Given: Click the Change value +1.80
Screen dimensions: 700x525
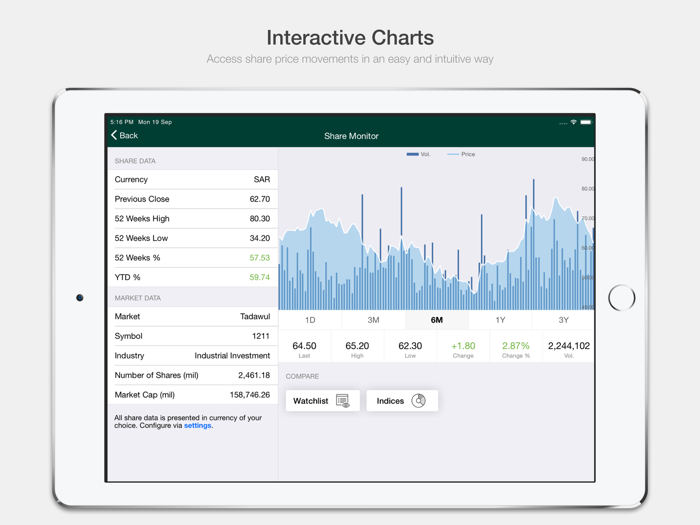Looking at the screenshot, I should pyautogui.click(x=463, y=346).
